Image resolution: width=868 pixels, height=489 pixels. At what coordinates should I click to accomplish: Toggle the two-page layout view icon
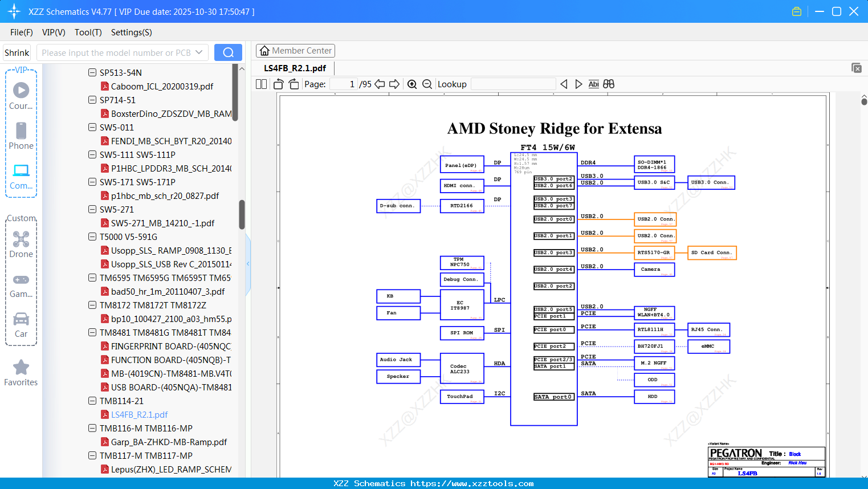[x=262, y=84]
